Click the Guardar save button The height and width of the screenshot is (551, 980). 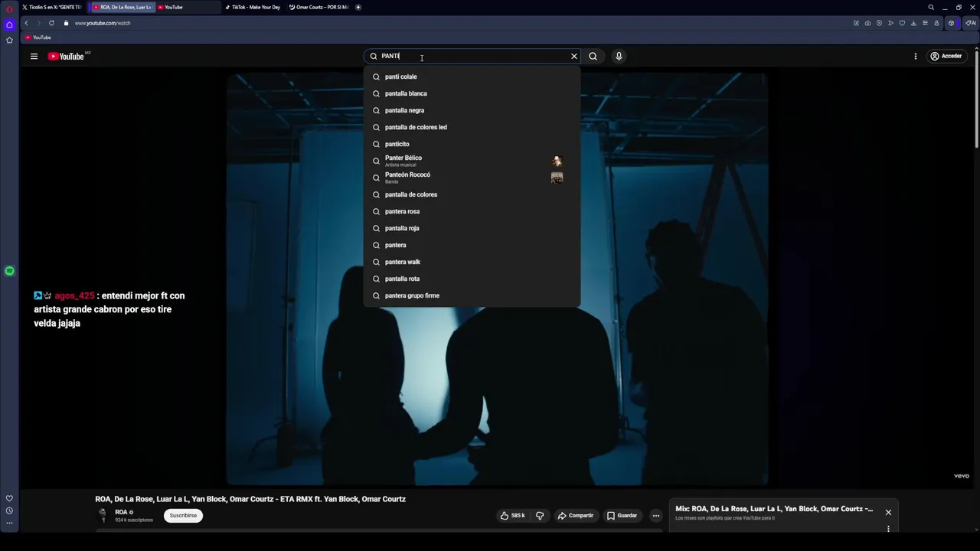622,515
